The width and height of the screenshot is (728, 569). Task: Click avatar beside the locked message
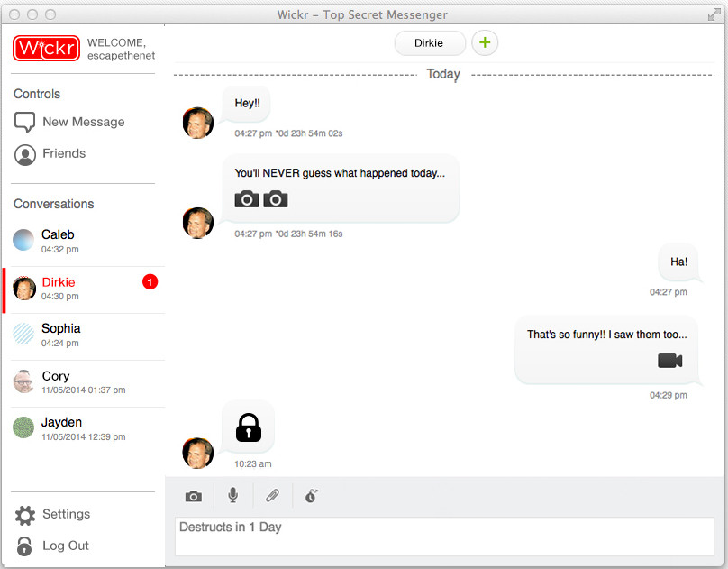(x=198, y=454)
